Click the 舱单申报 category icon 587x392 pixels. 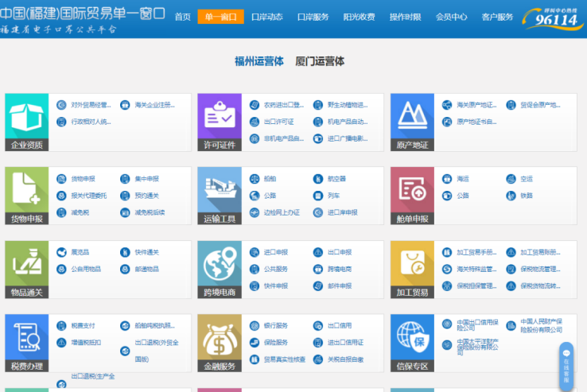click(412, 195)
